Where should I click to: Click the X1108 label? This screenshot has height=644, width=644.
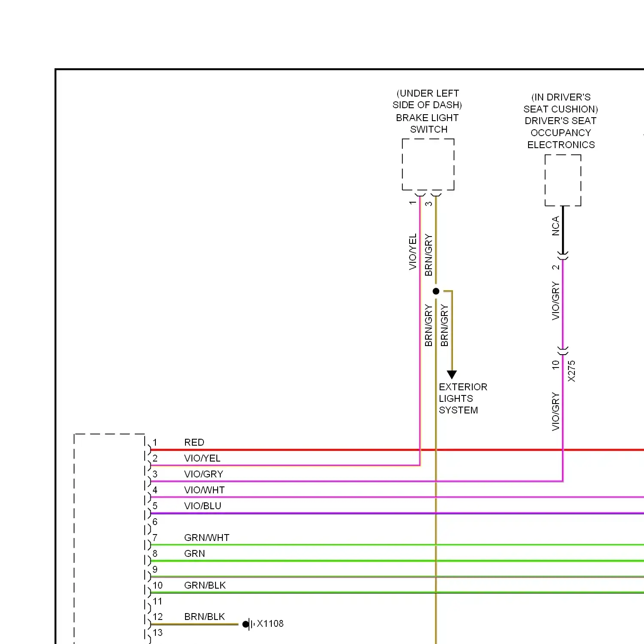point(270,623)
